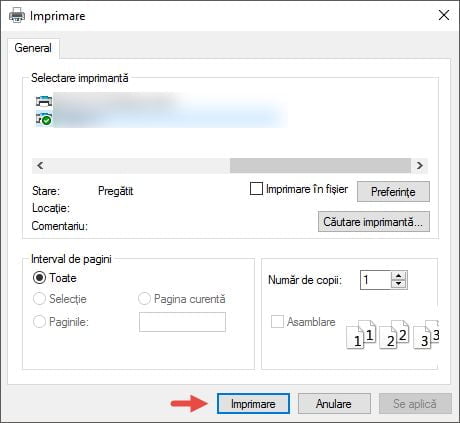Toggle the Asamblare checkbox

[x=277, y=322]
